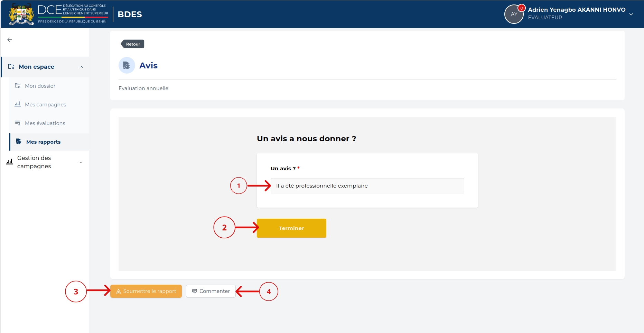The height and width of the screenshot is (333, 644).
Task: Click the BDES title link
Action: pos(130,14)
